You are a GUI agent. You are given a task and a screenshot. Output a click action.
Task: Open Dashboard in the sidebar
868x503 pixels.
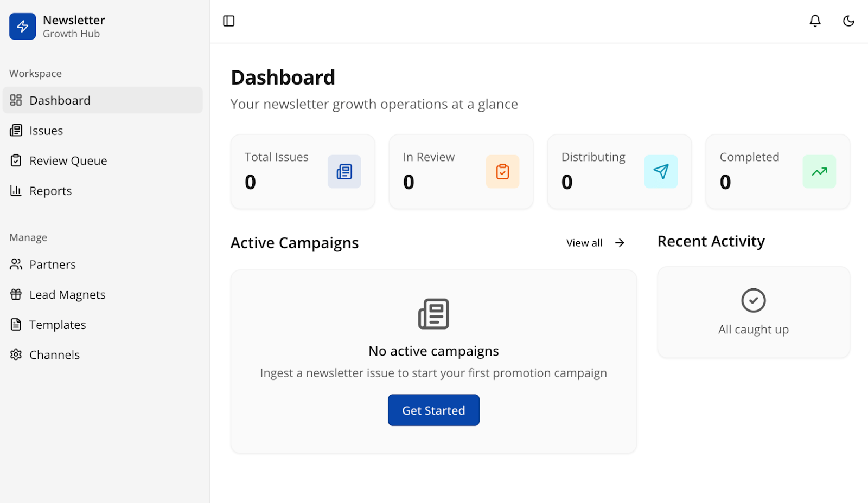coord(60,100)
